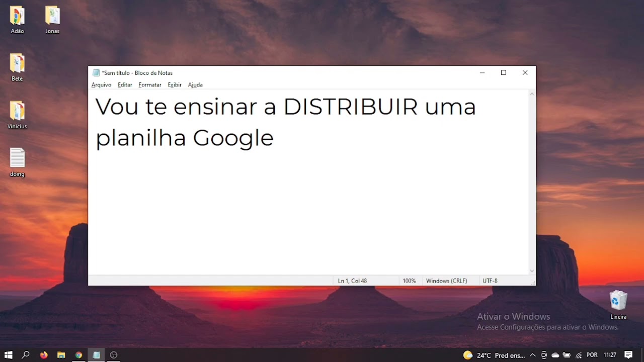
Task: Launch Firefox from the taskbar
Action: (x=44, y=355)
